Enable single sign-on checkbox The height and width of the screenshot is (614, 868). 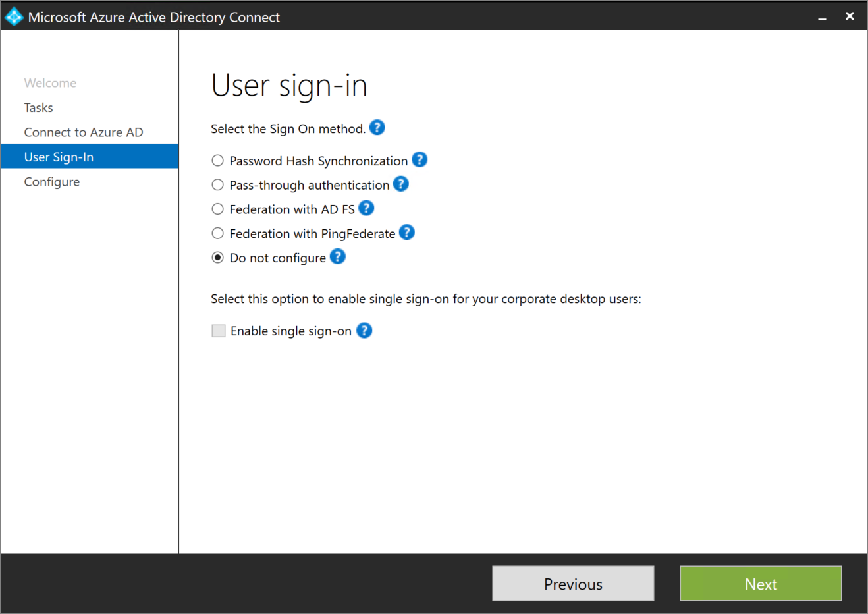click(x=218, y=330)
